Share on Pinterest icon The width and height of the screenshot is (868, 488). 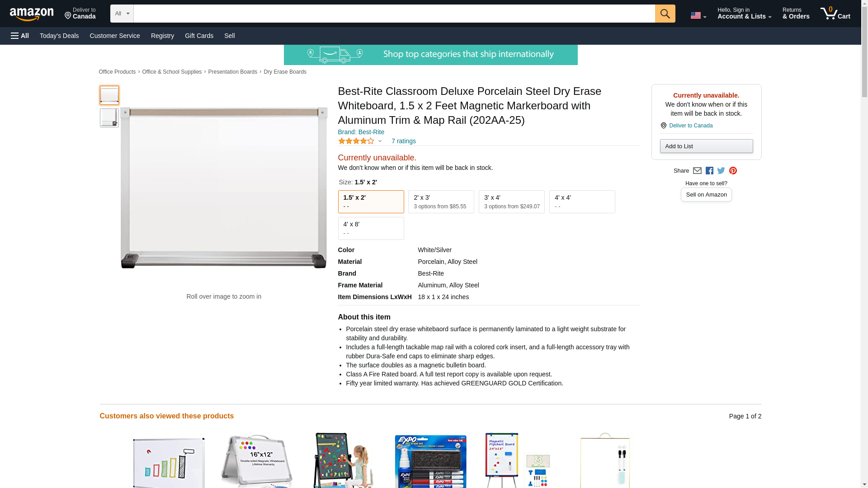[x=733, y=171]
